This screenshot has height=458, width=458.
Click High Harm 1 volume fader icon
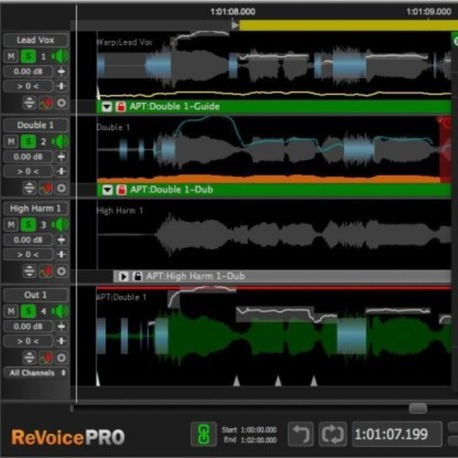[x=61, y=240]
